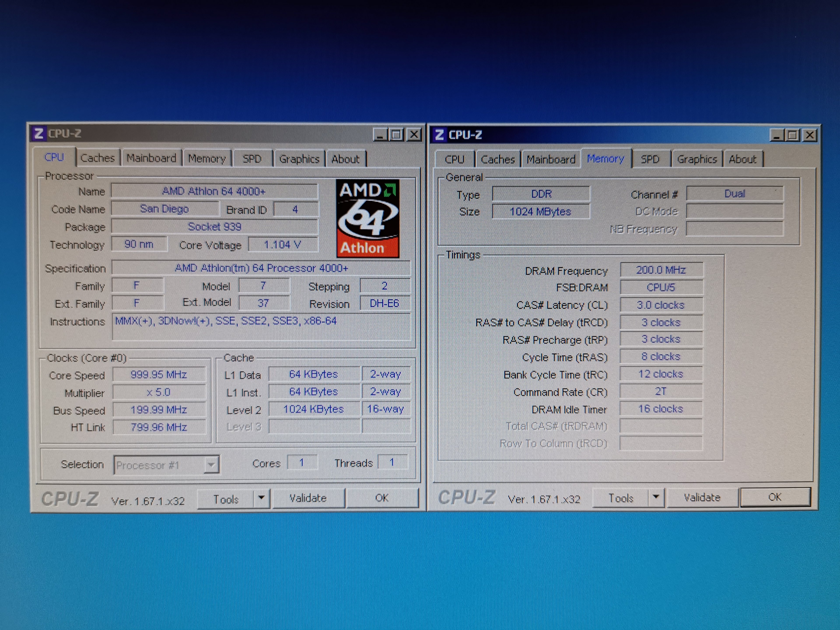Click the Instructions text field
The width and height of the screenshot is (840, 630).
(x=261, y=327)
